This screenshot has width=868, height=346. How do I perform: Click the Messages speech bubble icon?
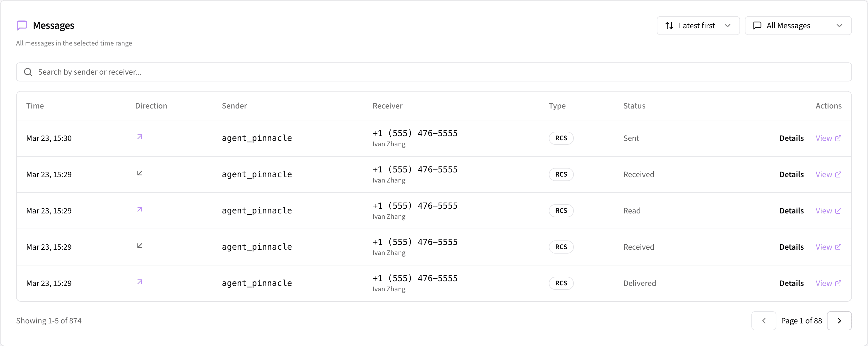pos(21,25)
